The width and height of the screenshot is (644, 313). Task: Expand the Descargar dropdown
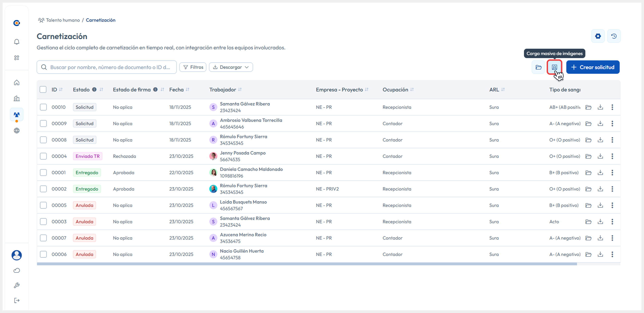[231, 67]
